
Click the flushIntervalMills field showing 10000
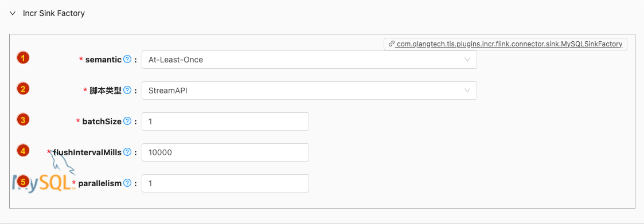point(225,152)
